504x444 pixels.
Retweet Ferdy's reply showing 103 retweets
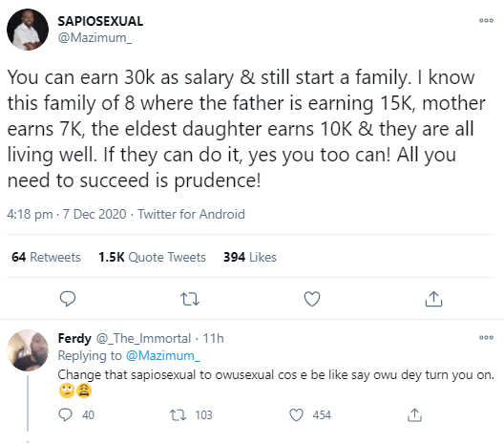[x=178, y=414]
